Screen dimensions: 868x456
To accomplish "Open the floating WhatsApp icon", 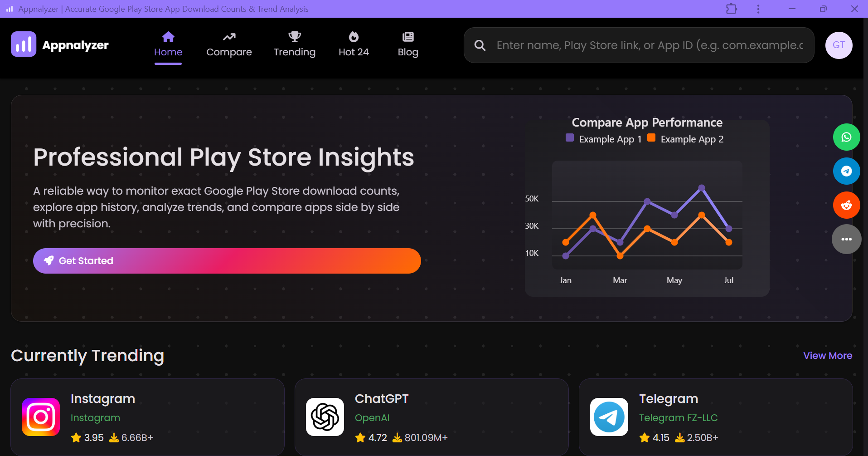I will (x=846, y=137).
